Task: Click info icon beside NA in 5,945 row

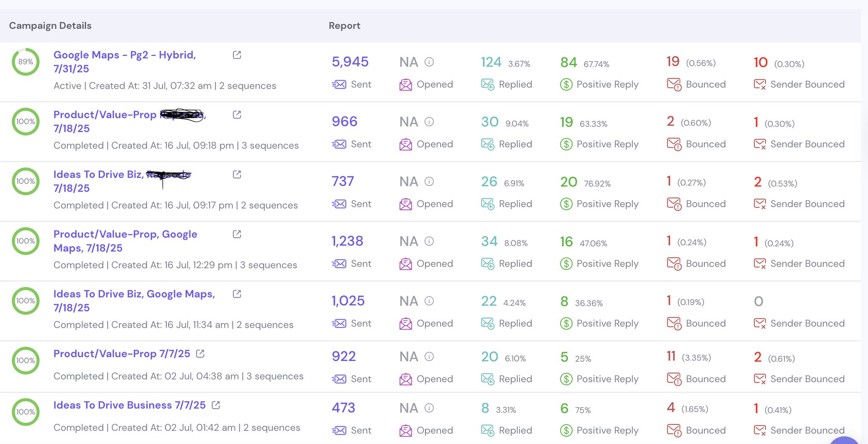Action: click(x=429, y=62)
